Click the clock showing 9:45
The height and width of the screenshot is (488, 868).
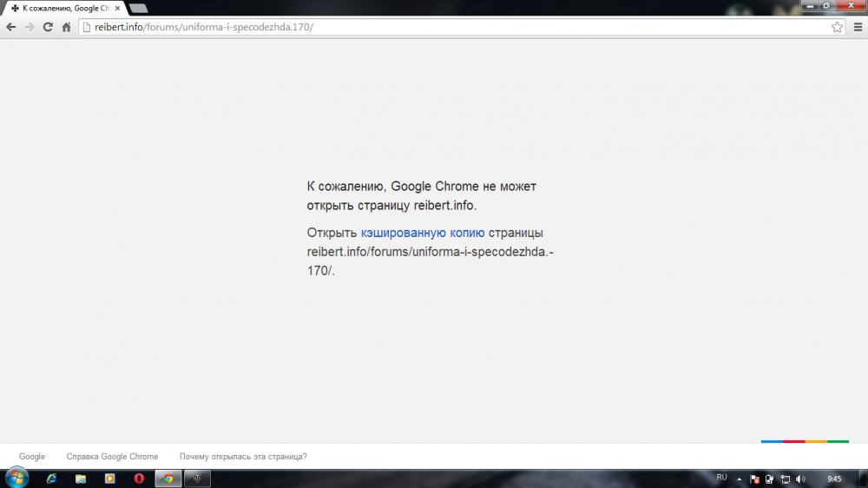point(834,479)
